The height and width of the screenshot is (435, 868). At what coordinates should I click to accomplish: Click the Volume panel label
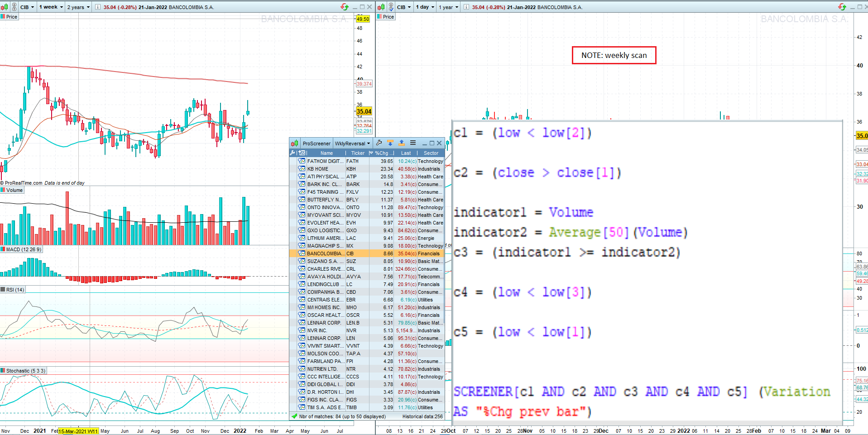[12, 190]
